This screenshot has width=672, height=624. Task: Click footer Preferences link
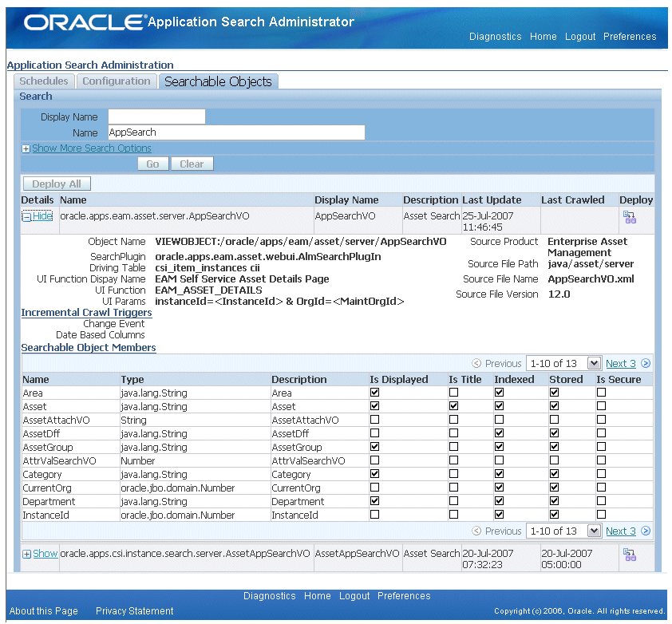404,596
